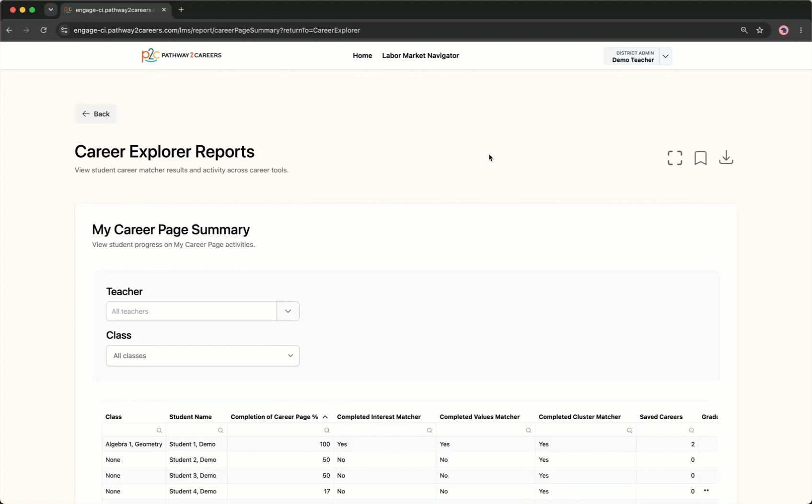Screen dimensions: 812x504
Task: Click the browser back arrow
Action: point(9,30)
